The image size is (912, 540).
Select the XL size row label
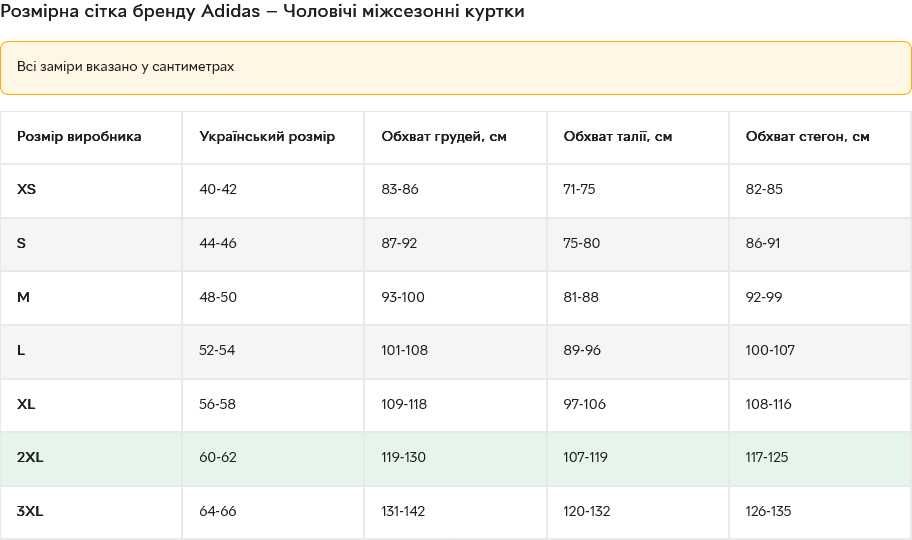pos(27,404)
